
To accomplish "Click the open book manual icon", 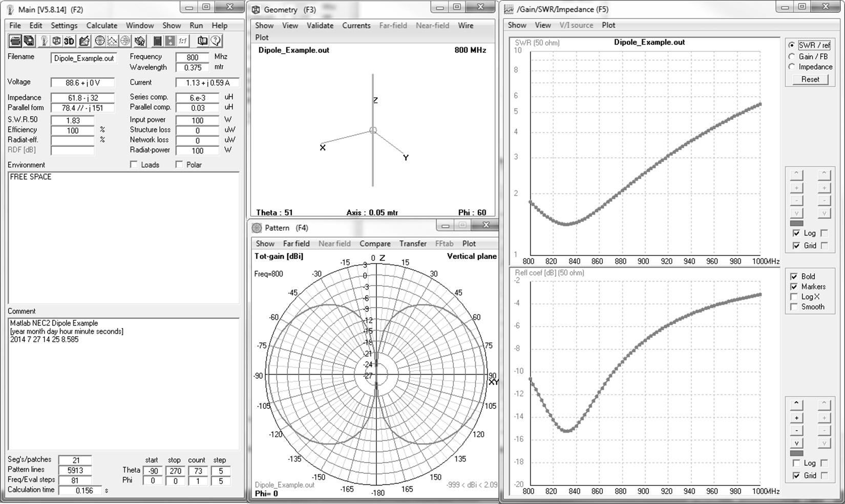I will (x=203, y=41).
